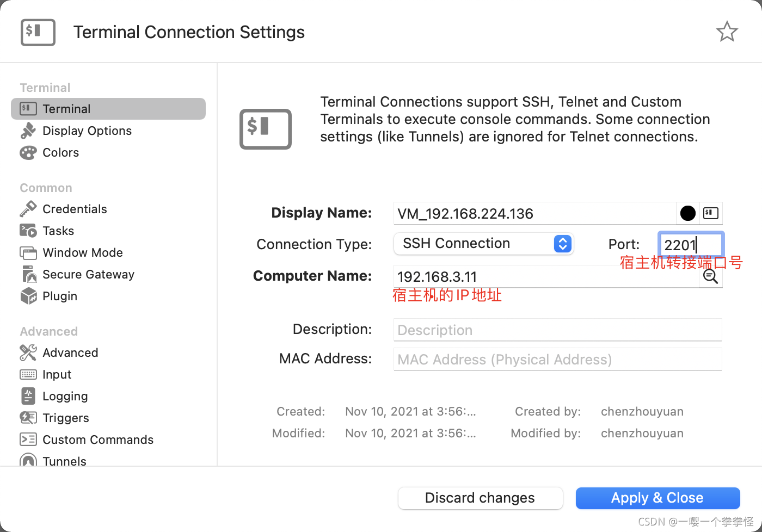
Task: Click the magnifier icon in Computer Name field
Action: point(710,276)
